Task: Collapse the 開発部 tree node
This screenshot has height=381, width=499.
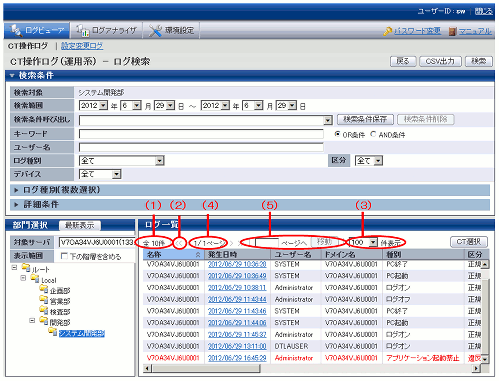Action: pos(32,321)
